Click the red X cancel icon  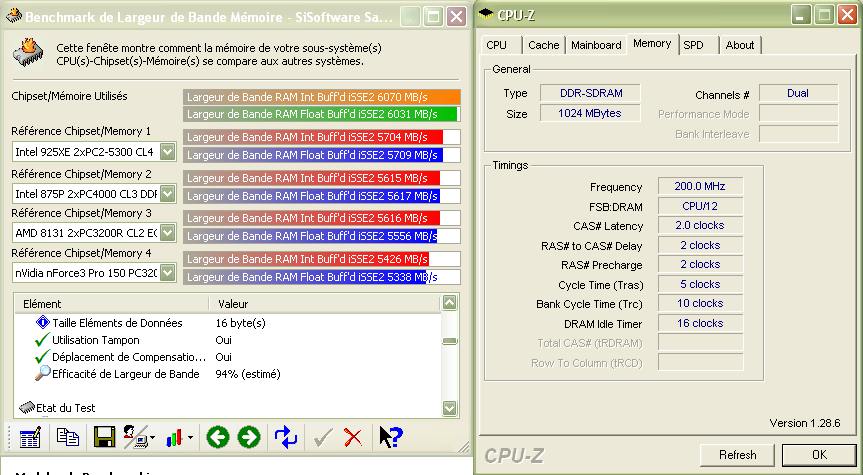point(353,438)
